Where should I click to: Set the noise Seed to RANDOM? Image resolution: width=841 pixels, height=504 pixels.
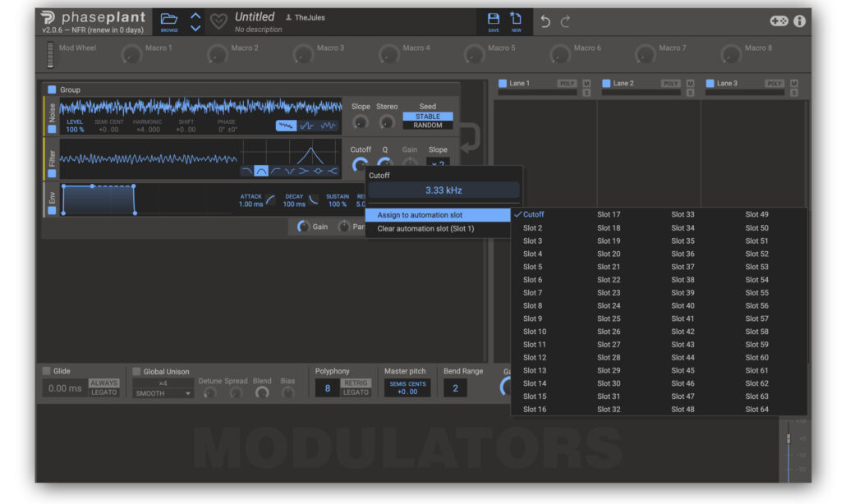coord(427,126)
